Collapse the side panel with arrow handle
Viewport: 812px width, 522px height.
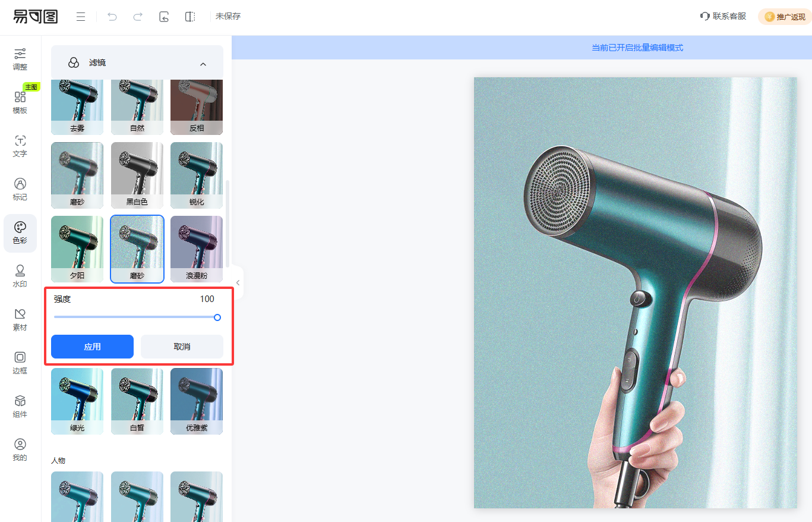[x=238, y=282]
